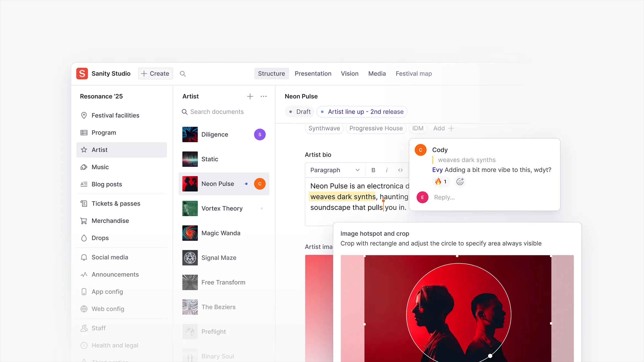
Task: Click highlighted text weaves dark synths
Action: (343, 197)
